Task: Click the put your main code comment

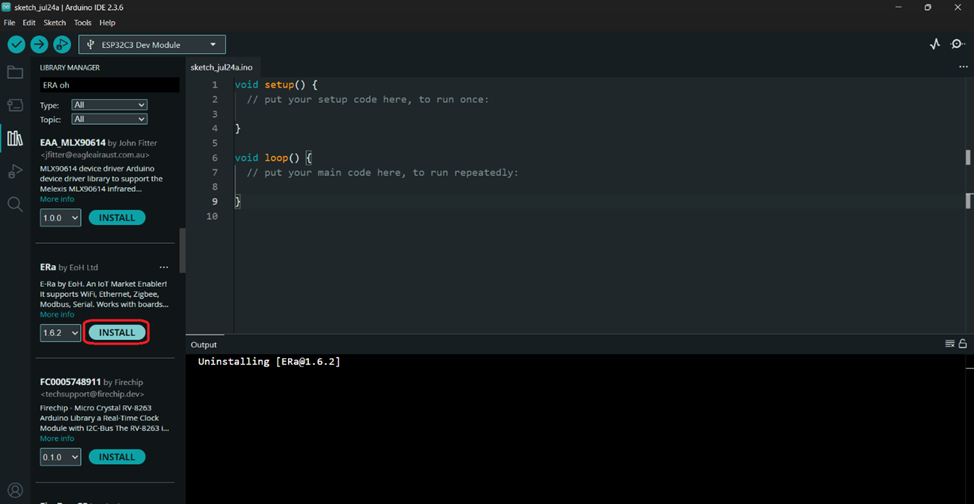Action: pyautogui.click(x=383, y=172)
